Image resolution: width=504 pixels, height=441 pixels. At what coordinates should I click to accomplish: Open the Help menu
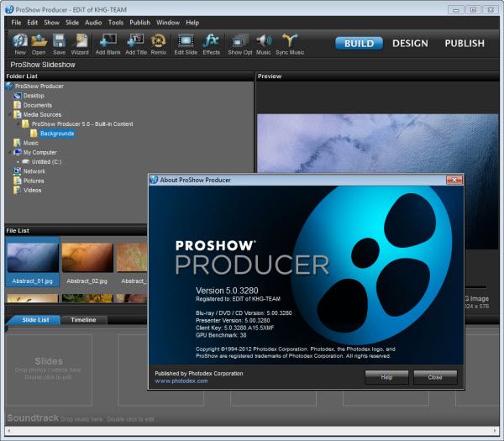[x=192, y=23]
